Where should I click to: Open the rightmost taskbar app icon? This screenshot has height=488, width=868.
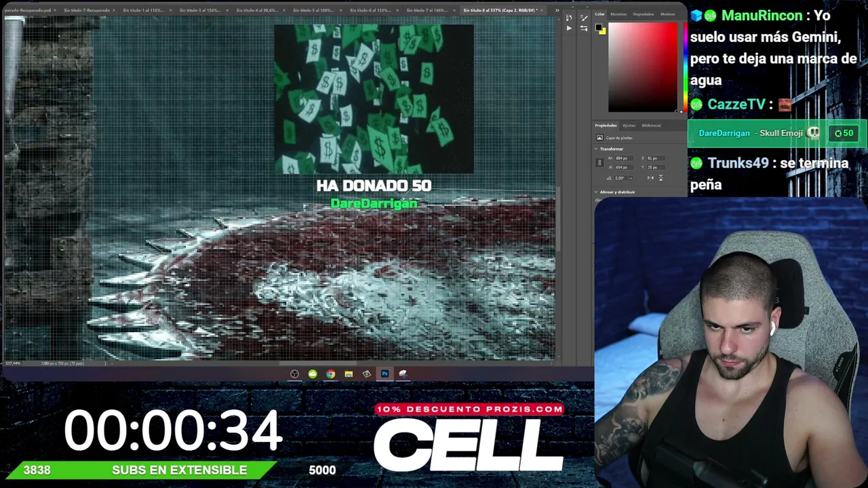click(x=403, y=373)
